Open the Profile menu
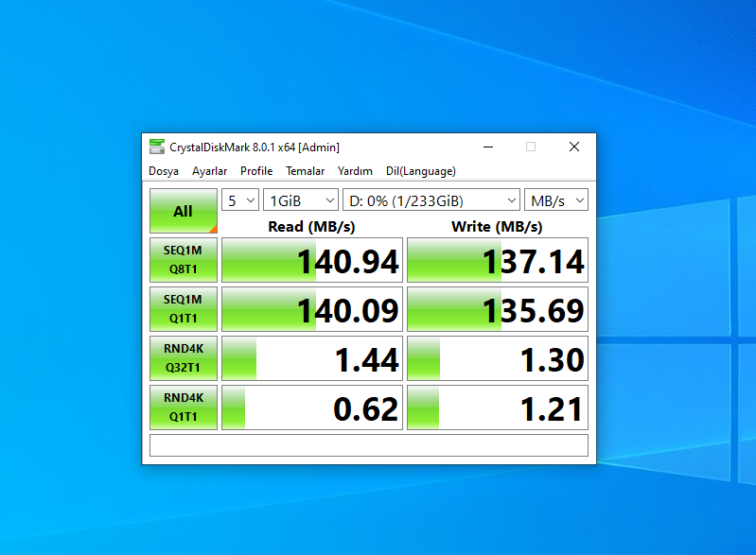 pos(256,171)
